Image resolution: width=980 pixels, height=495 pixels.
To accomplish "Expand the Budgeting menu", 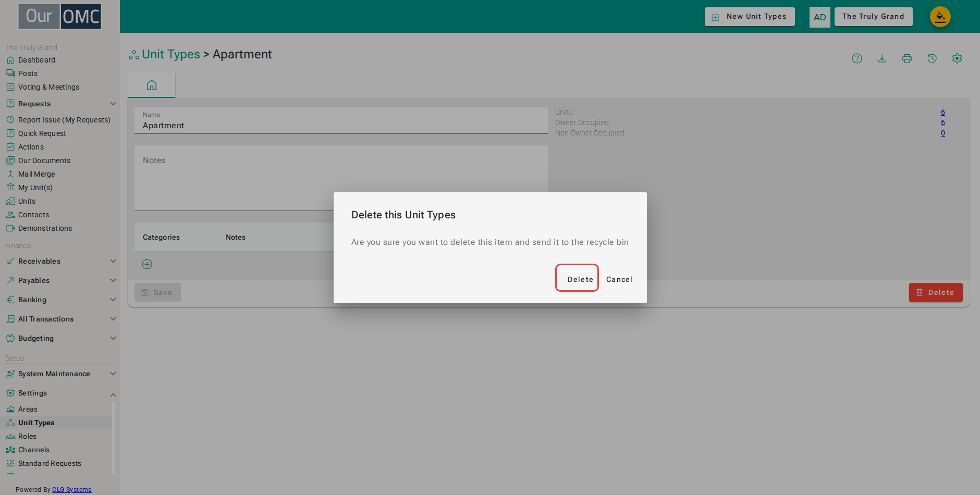I will 60,338.
